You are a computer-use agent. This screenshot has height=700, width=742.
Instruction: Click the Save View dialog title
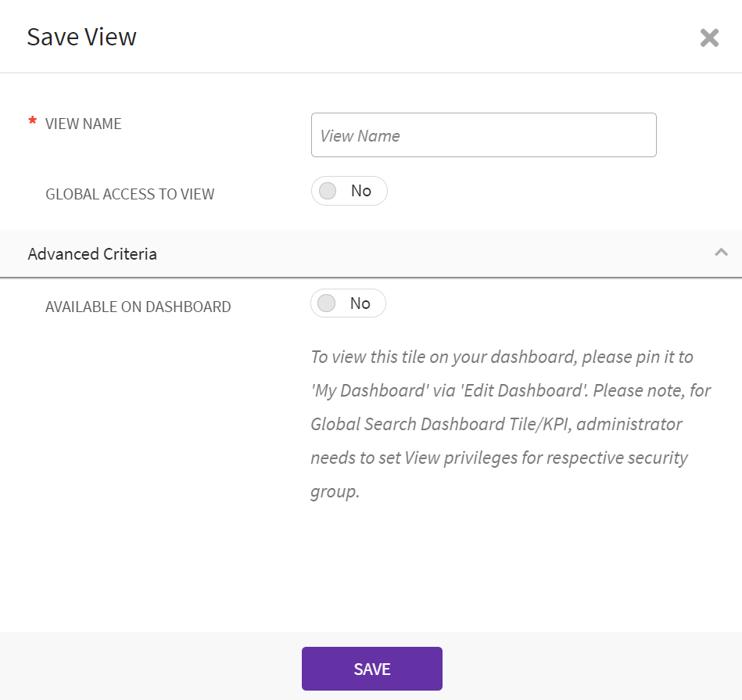coord(81,37)
